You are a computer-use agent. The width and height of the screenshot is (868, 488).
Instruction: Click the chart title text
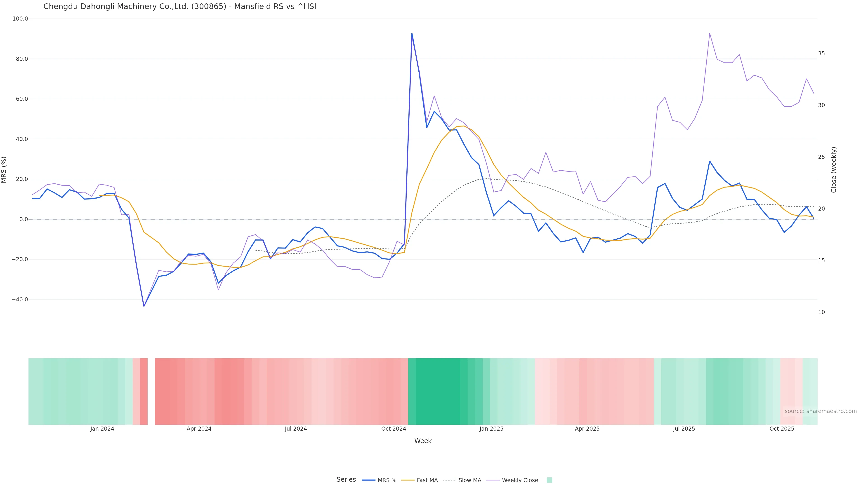(180, 6)
